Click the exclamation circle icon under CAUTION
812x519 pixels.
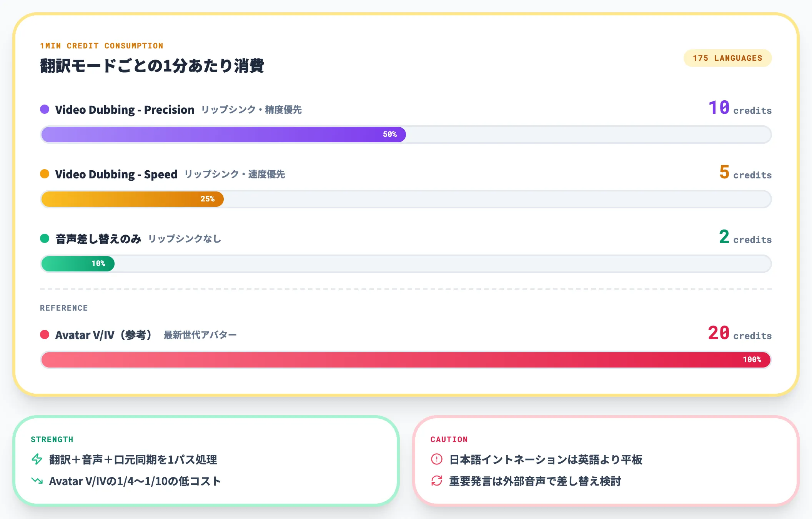(437, 459)
